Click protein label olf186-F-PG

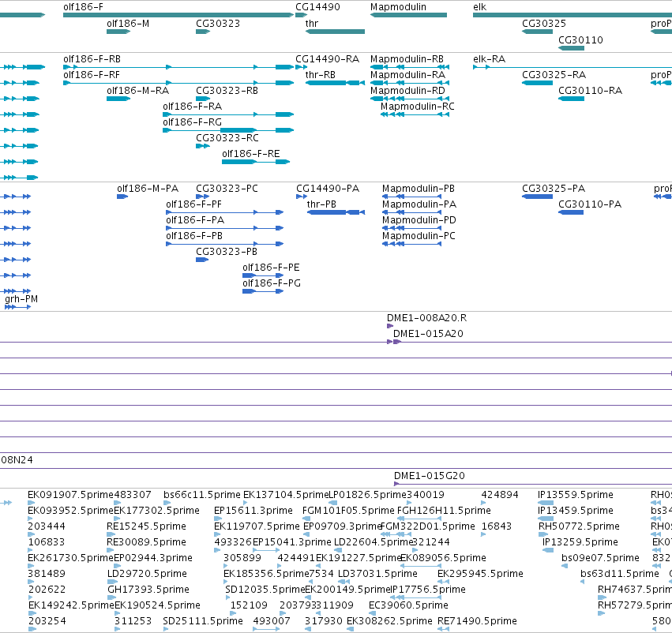272,284
